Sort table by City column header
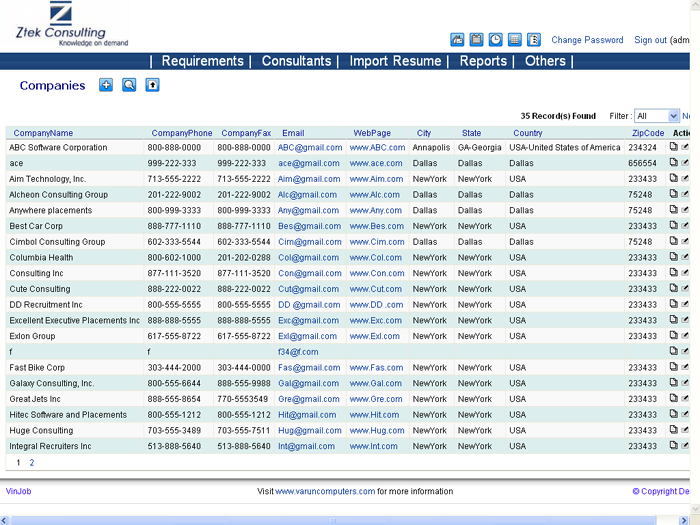700x525 pixels. [424, 133]
